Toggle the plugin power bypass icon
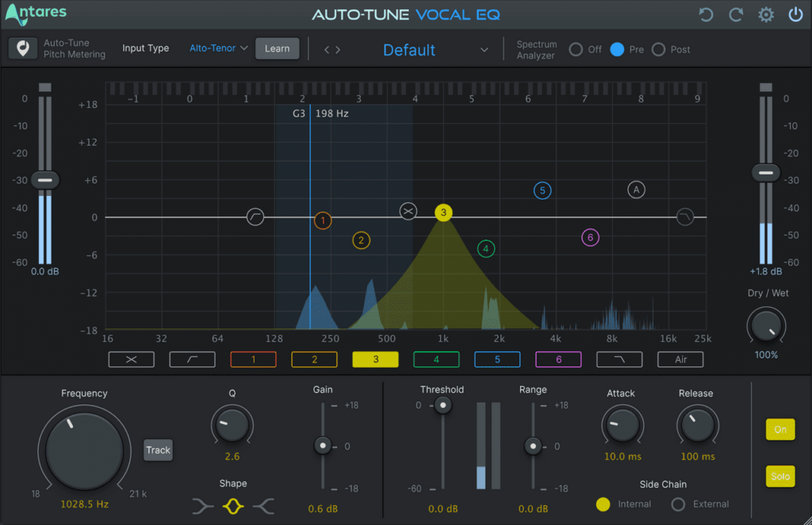The image size is (812, 525). 795,14
